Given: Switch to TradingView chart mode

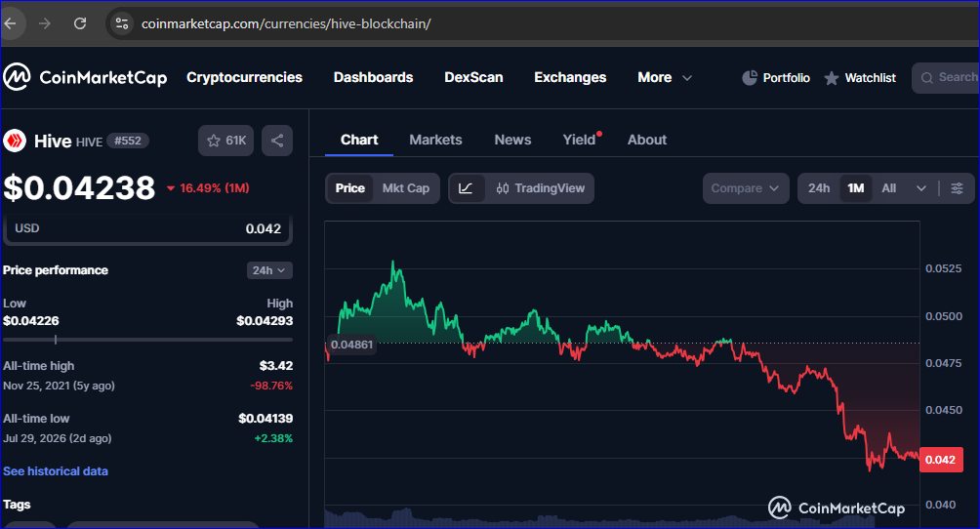Looking at the screenshot, I should click(541, 188).
